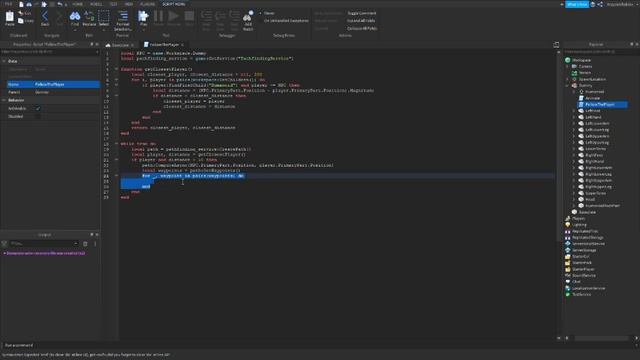The image size is (640, 360).
Task: Expand the SpawnLocation item in Explorer
Action: pyautogui.click(x=567, y=79)
